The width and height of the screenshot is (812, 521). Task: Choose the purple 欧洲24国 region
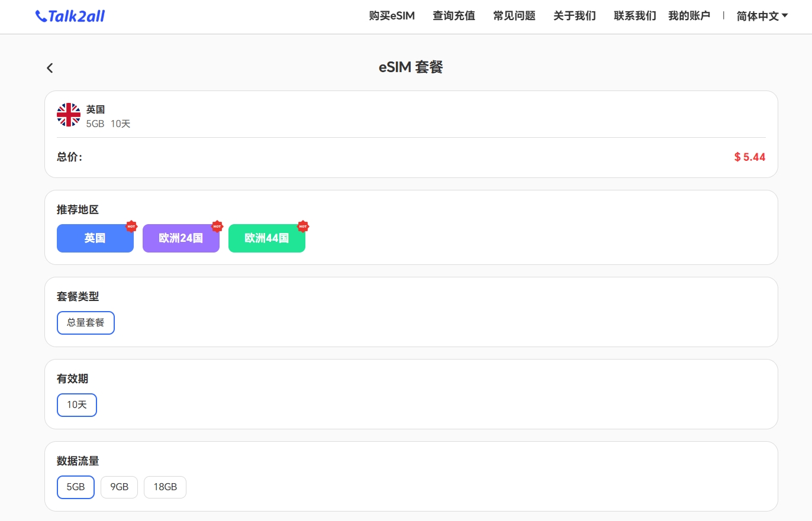point(181,238)
